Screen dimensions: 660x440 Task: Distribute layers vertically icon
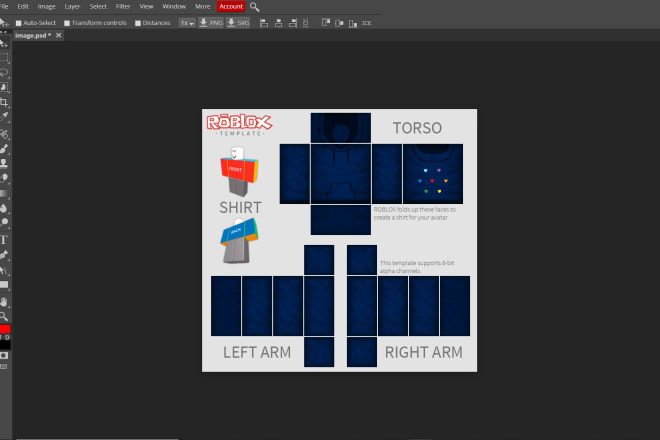click(x=306, y=23)
